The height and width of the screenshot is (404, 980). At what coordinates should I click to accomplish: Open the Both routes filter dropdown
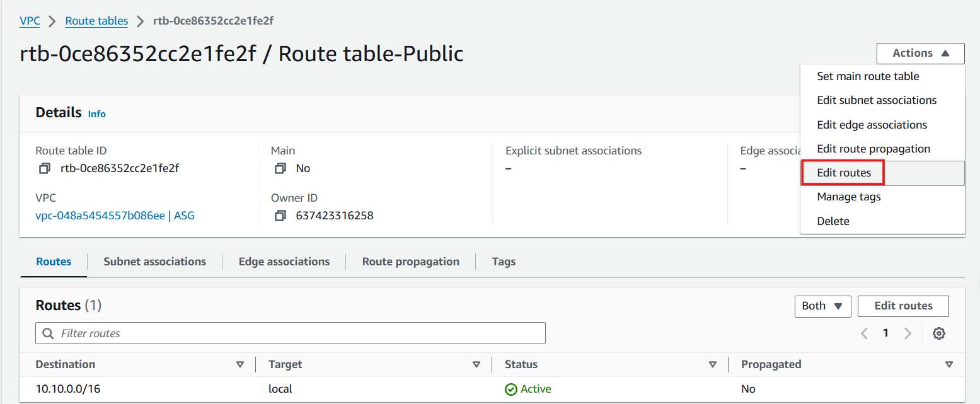[822, 306]
